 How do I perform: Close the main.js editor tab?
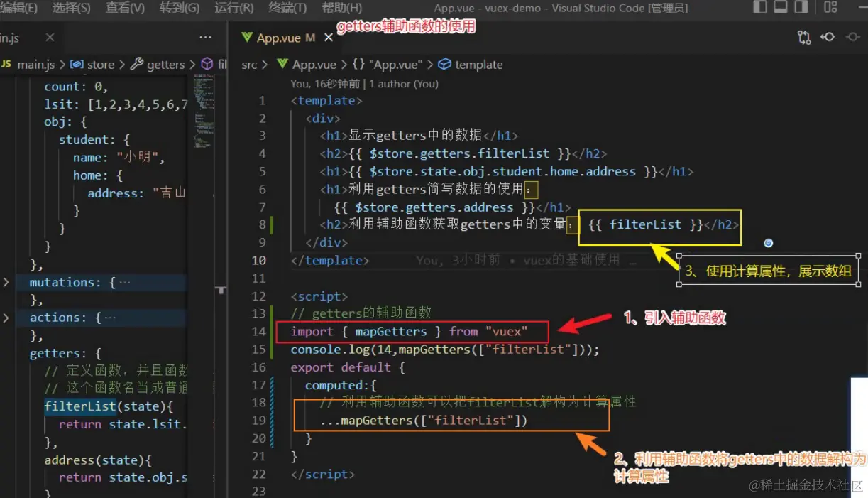point(50,38)
